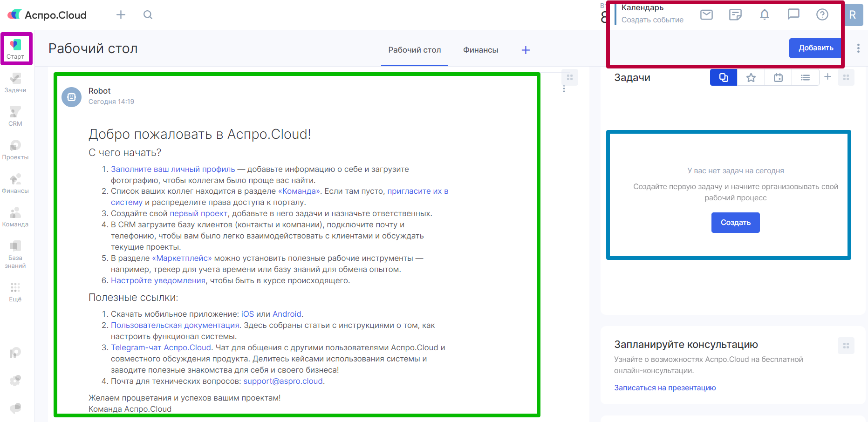Click Создать событие in calendar field
Image resolution: width=868 pixels, height=422 pixels.
(652, 20)
